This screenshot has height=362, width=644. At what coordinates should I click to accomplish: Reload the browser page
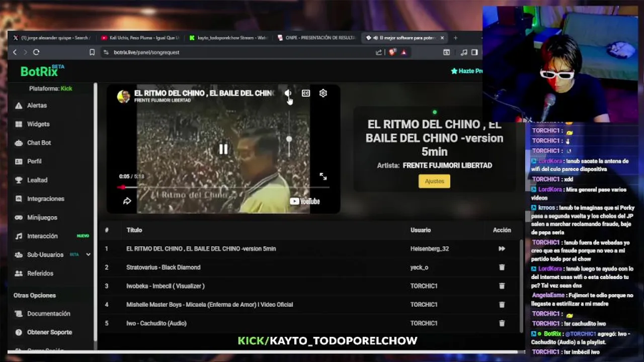pyautogui.click(x=36, y=52)
